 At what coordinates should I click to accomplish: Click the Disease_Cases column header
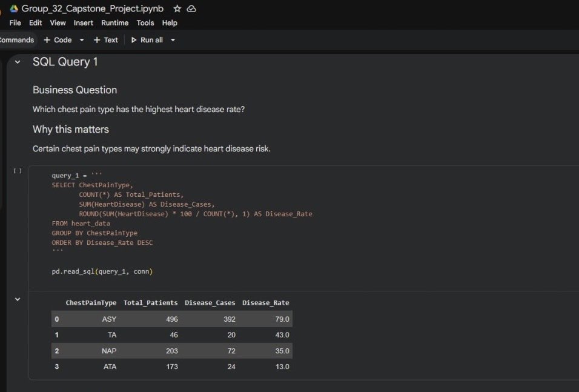[x=210, y=302]
